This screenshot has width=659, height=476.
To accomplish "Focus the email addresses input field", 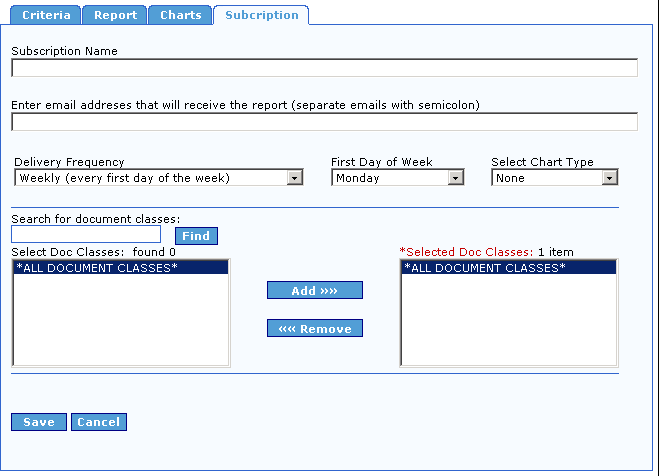I will (324, 122).
